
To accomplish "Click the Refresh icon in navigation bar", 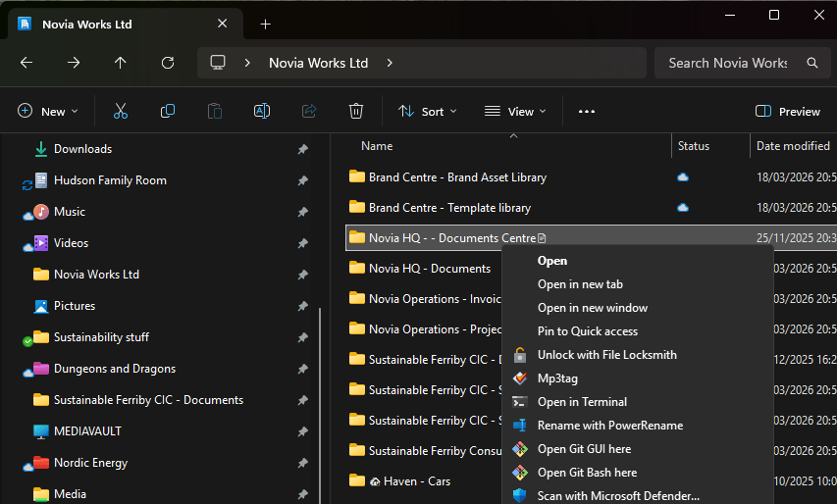I will (168, 63).
